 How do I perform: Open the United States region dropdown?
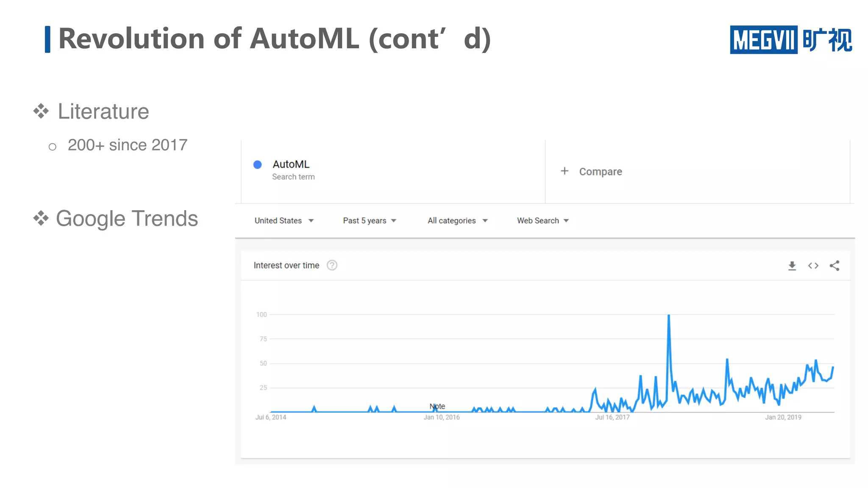click(x=284, y=221)
